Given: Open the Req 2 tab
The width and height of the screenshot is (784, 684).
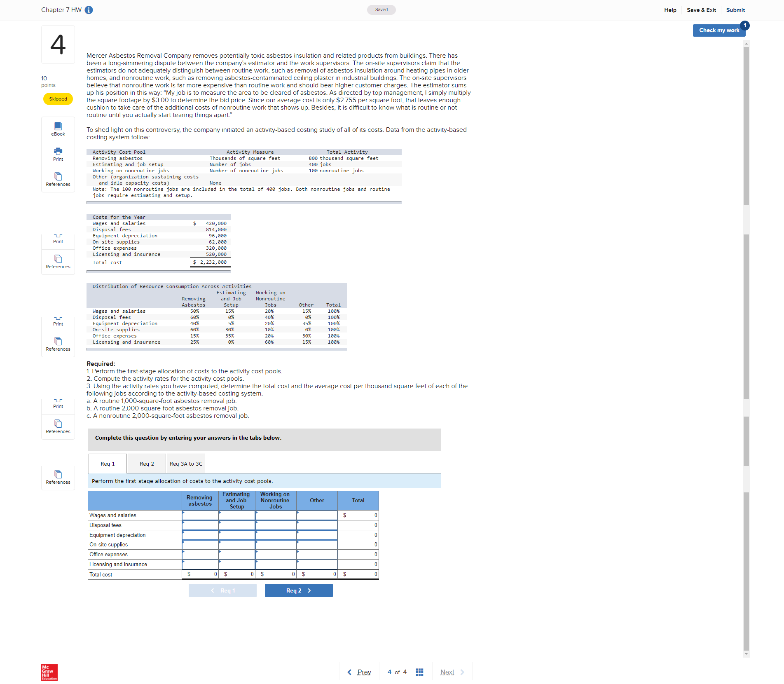Looking at the screenshot, I should (146, 464).
